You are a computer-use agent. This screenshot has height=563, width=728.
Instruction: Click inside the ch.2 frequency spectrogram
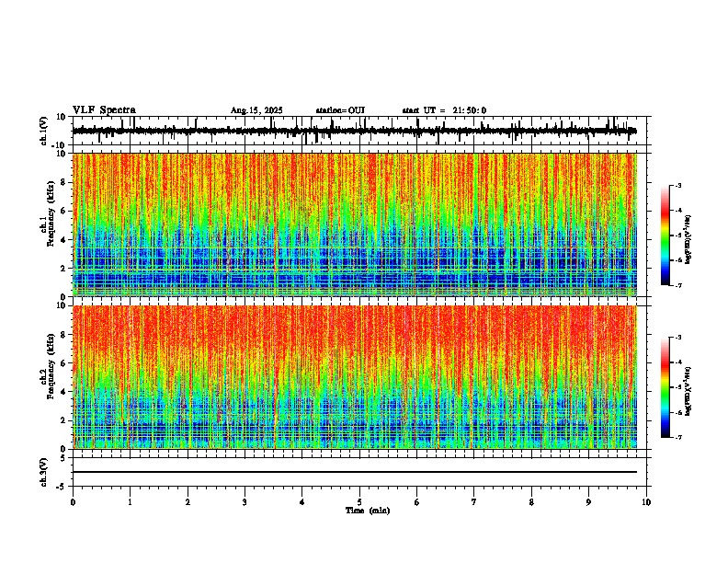[x=354, y=377]
